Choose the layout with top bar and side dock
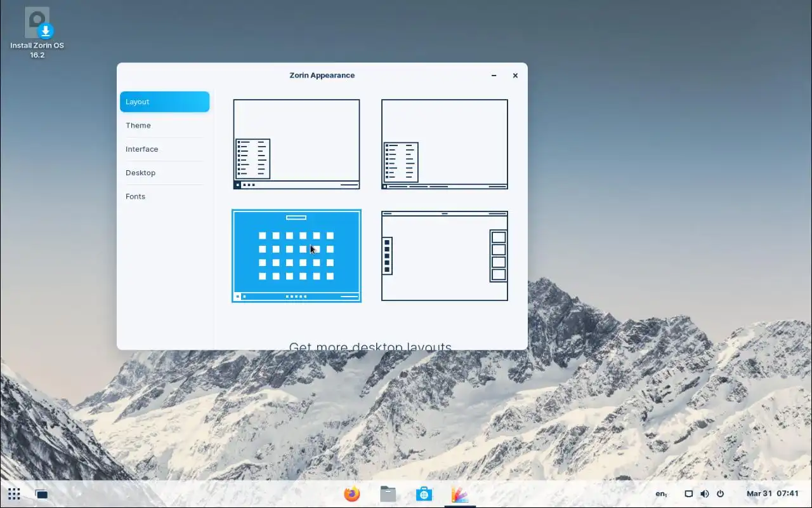Viewport: 812px width, 508px height. pyautogui.click(x=445, y=256)
